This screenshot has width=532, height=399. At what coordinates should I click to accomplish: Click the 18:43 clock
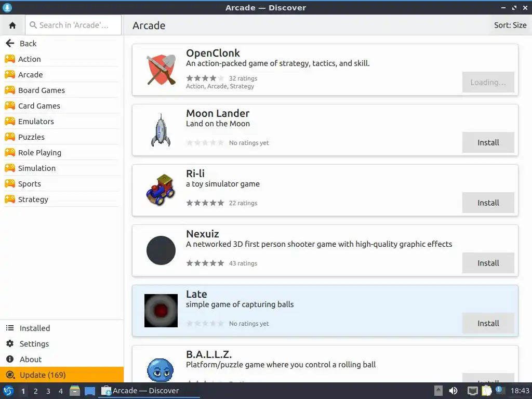coord(520,391)
